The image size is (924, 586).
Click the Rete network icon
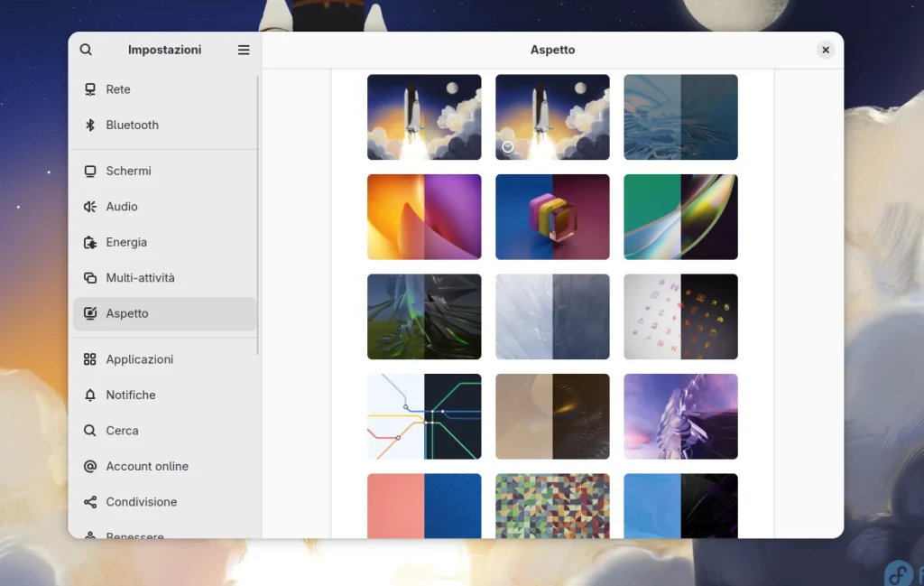coord(90,89)
